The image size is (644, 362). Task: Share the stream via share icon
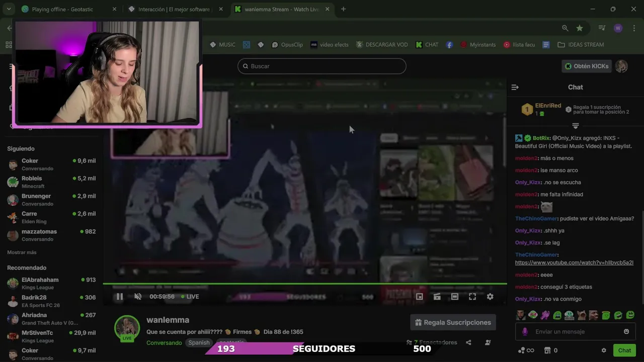(468, 342)
